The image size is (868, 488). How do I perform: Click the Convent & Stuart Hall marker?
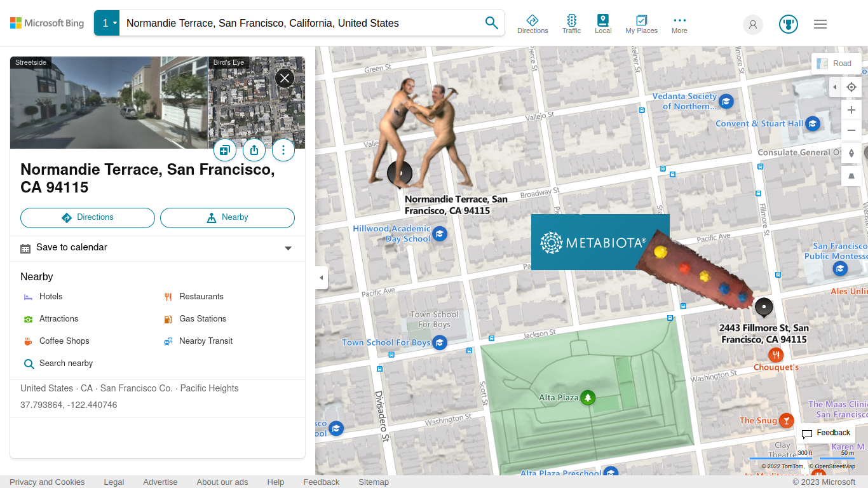coord(813,124)
